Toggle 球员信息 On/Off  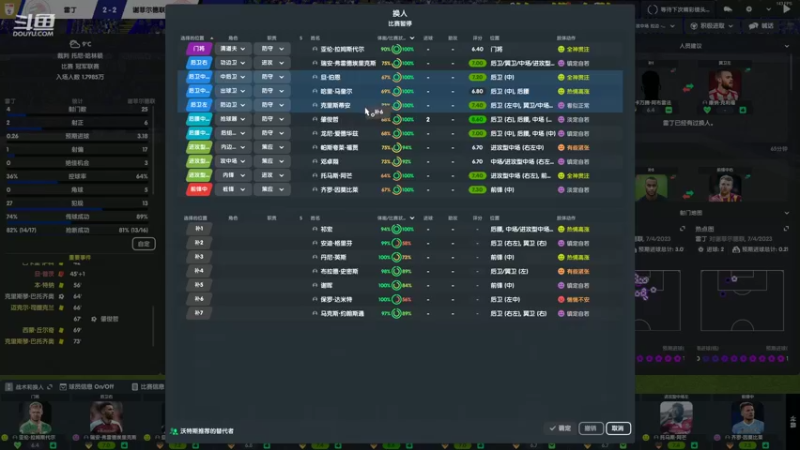[x=87, y=387]
